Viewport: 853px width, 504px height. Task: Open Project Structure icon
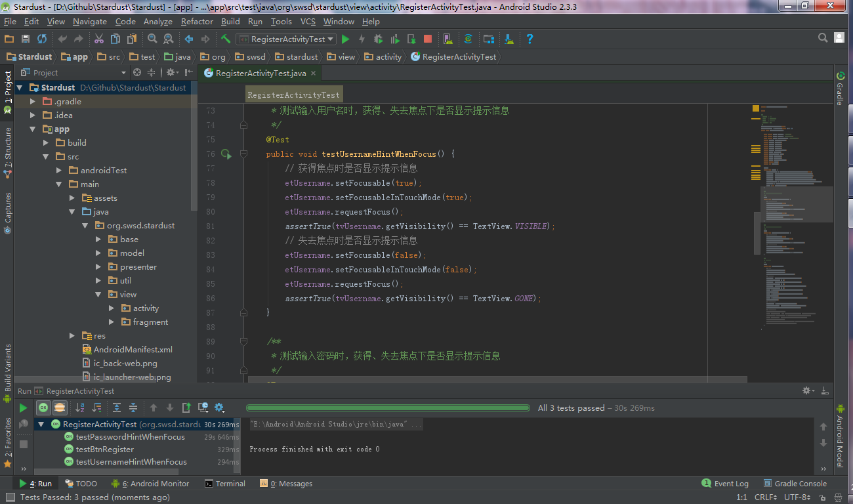[x=489, y=39]
